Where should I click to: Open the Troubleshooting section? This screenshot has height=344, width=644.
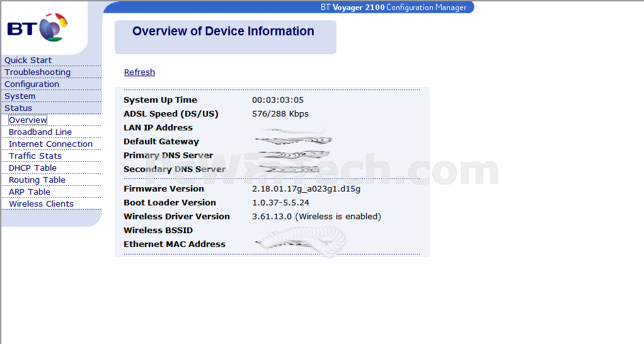(x=37, y=72)
